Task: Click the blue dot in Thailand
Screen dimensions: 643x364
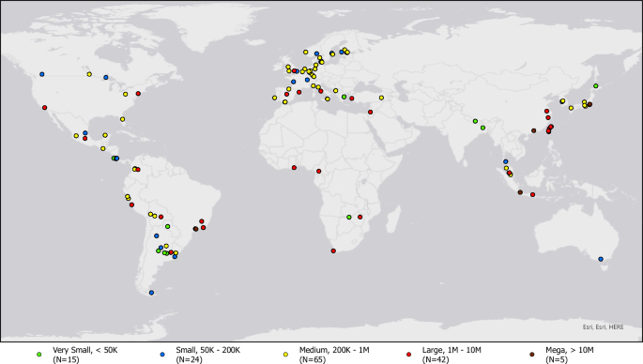Action: [x=506, y=161]
